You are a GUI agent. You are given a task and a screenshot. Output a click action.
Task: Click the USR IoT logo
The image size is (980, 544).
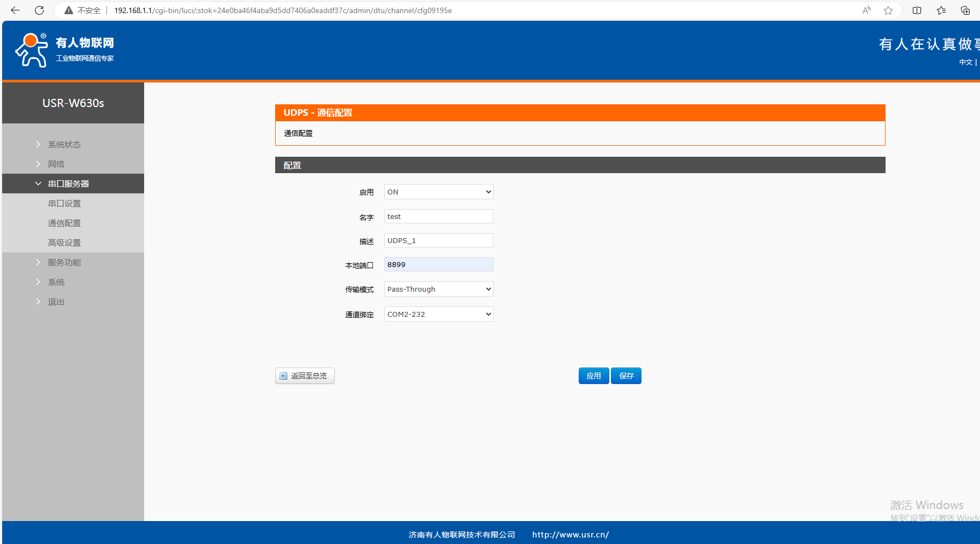(64, 50)
